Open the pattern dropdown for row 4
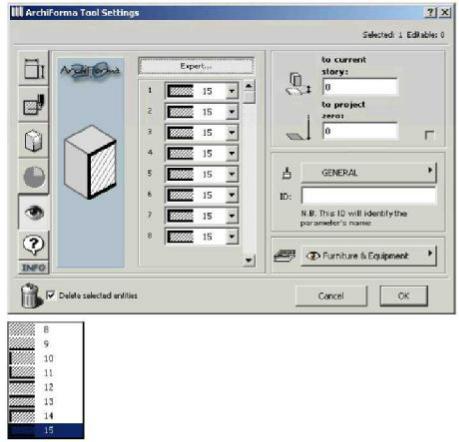 pos(232,153)
